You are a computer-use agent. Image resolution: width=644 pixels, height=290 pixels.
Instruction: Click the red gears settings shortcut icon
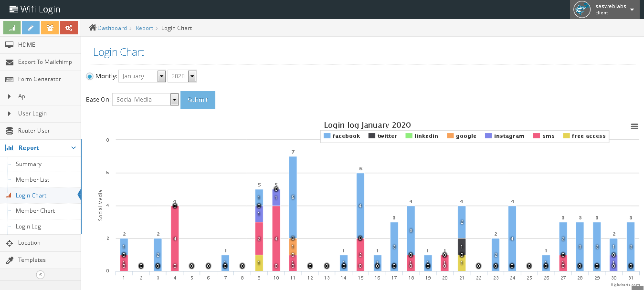tap(69, 28)
